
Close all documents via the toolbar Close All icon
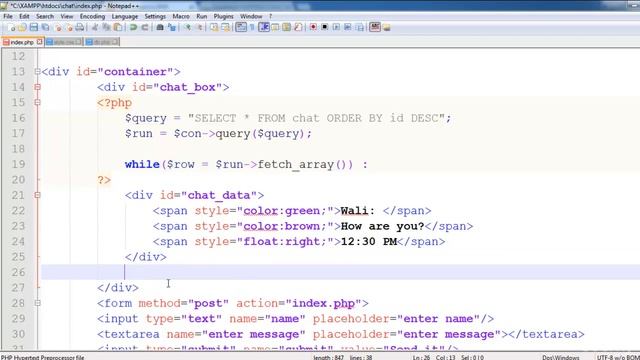point(69,27)
